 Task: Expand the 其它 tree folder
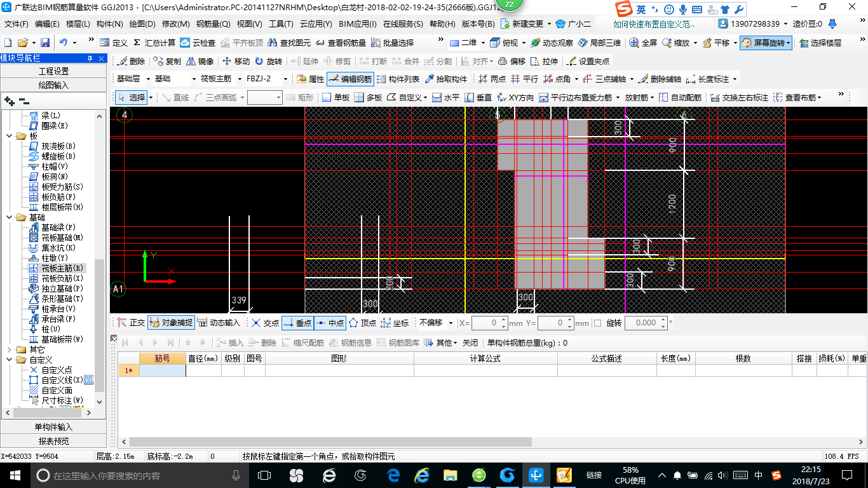pyautogui.click(x=10, y=349)
